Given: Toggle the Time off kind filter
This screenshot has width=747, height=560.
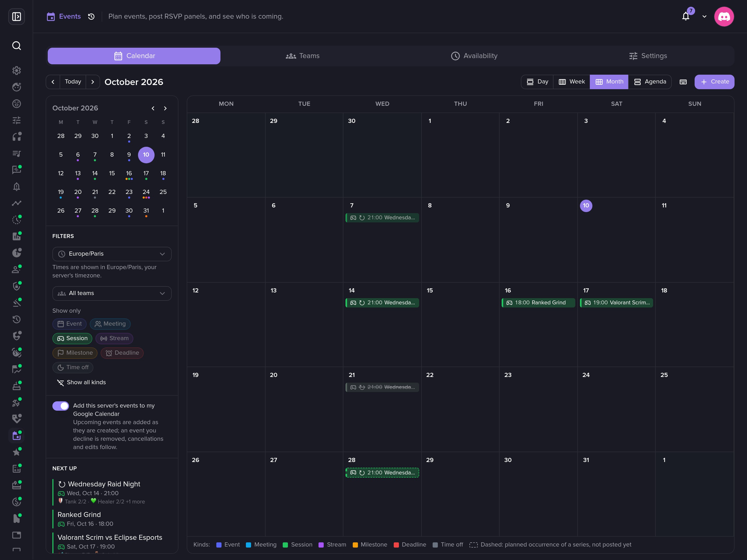Looking at the screenshot, I should tap(73, 368).
